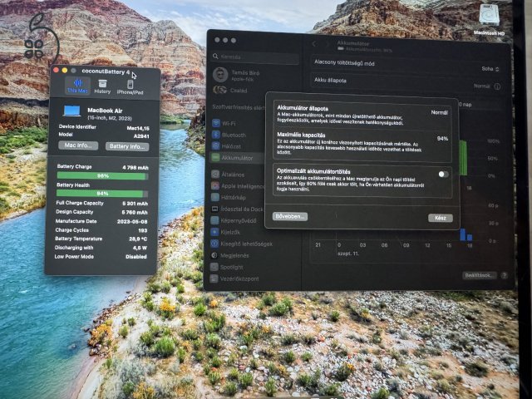This screenshot has width=532, height=399.
Task: Click the Kész button in dialog
Action: (x=440, y=218)
